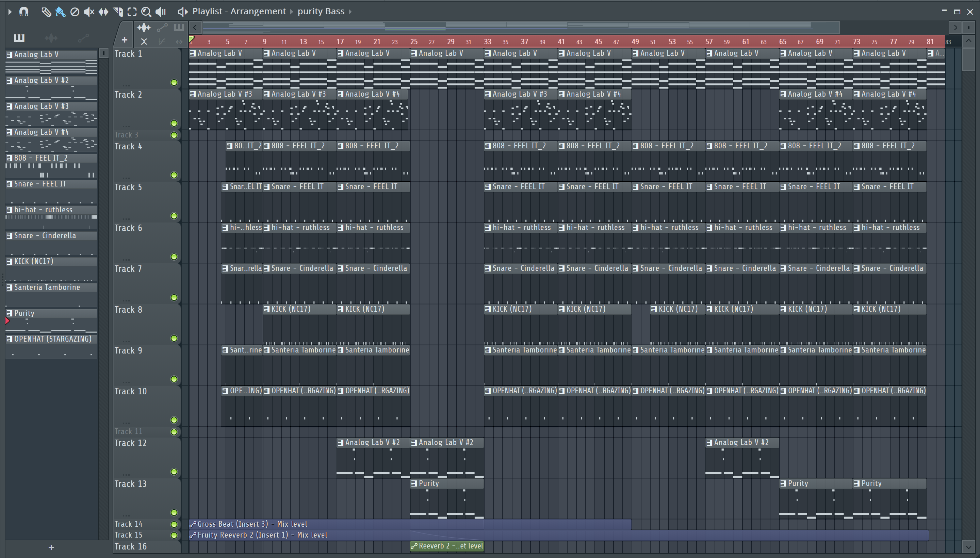Click bar 33 on the timeline ruler
This screenshot has height=558, width=980.
tap(488, 42)
